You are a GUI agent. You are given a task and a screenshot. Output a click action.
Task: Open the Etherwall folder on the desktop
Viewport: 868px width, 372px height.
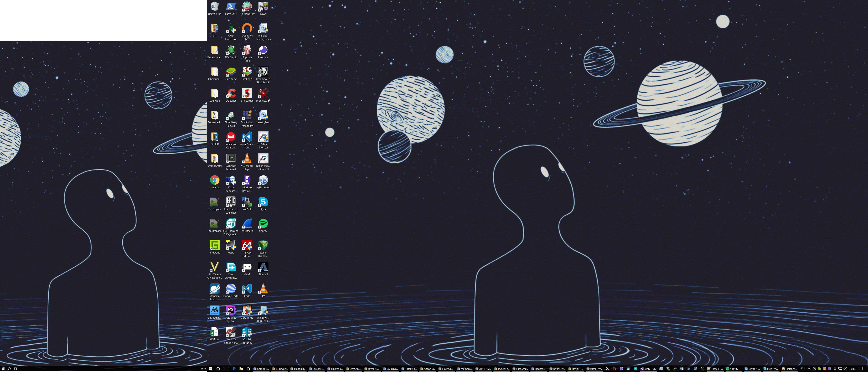215,95
